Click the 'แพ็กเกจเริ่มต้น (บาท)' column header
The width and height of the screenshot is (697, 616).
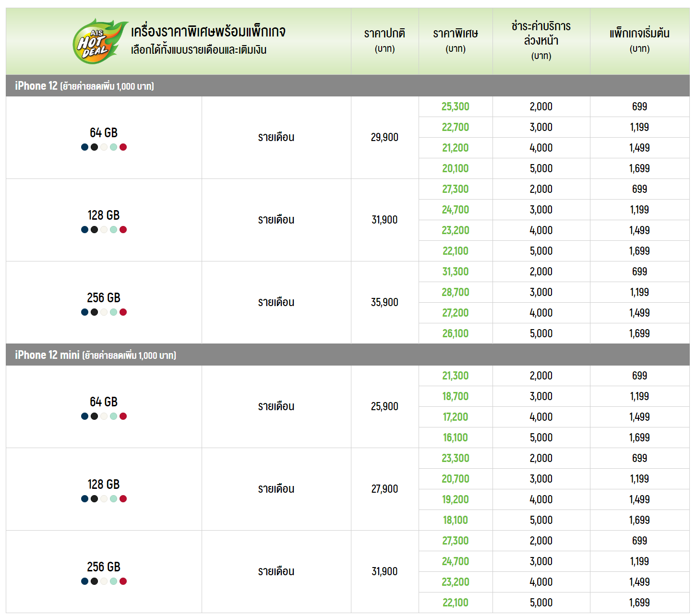(x=639, y=41)
